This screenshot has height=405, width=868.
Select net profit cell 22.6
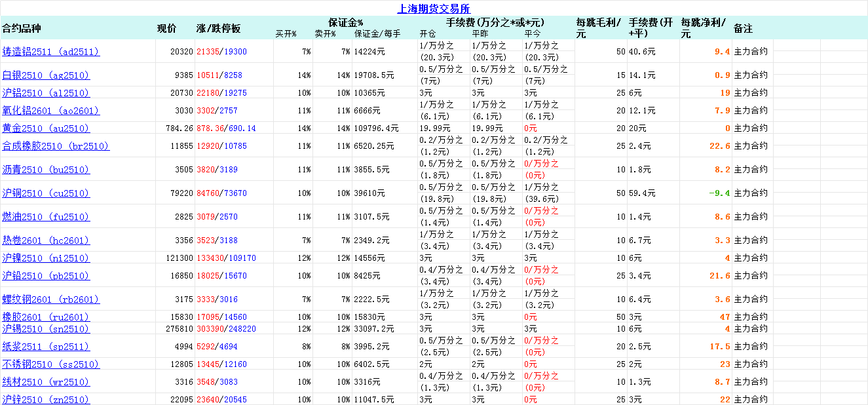pos(721,146)
